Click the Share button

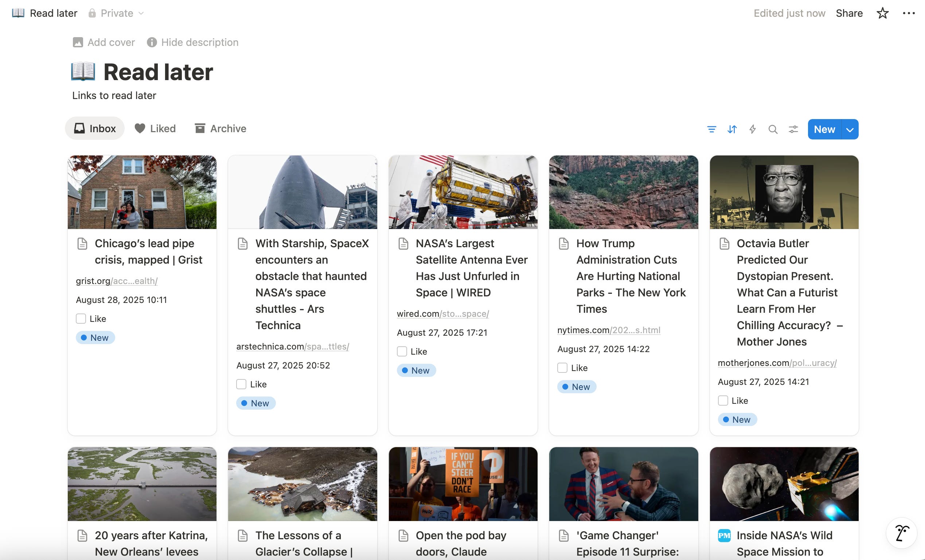849,13
